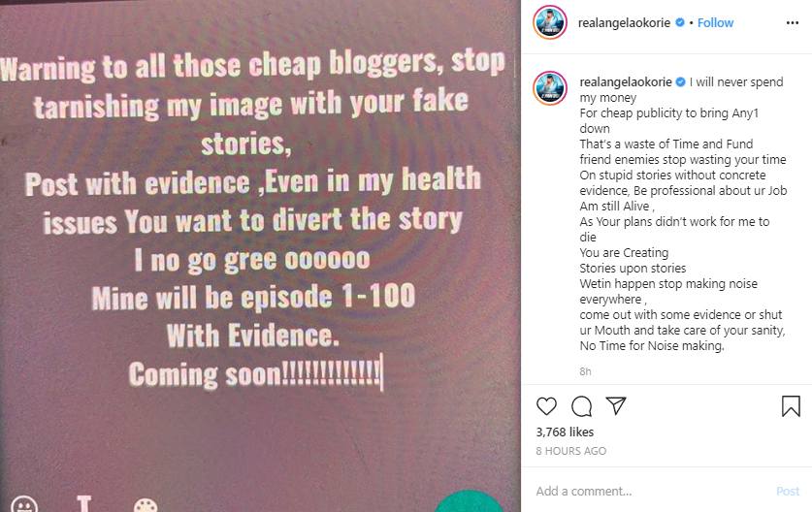This screenshot has width=812, height=512.
Task: Click the verified badge in the post header
Action: pyautogui.click(x=678, y=23)
